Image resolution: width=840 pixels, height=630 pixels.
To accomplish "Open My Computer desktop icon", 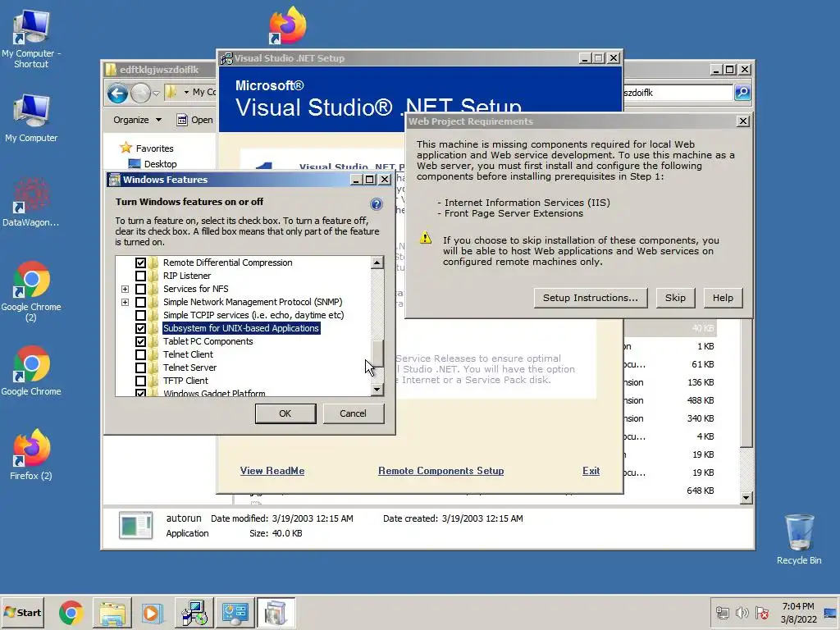I will click(31, 118).
